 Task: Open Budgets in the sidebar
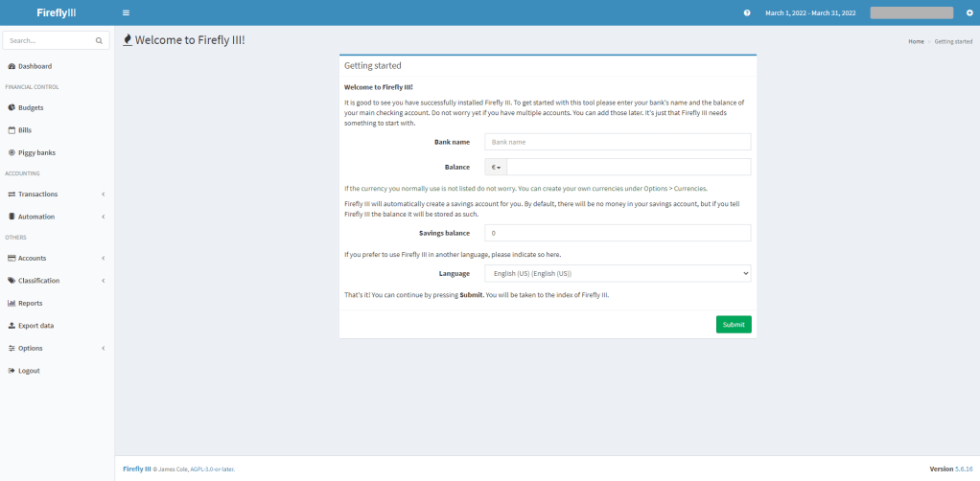click(31, 108)
